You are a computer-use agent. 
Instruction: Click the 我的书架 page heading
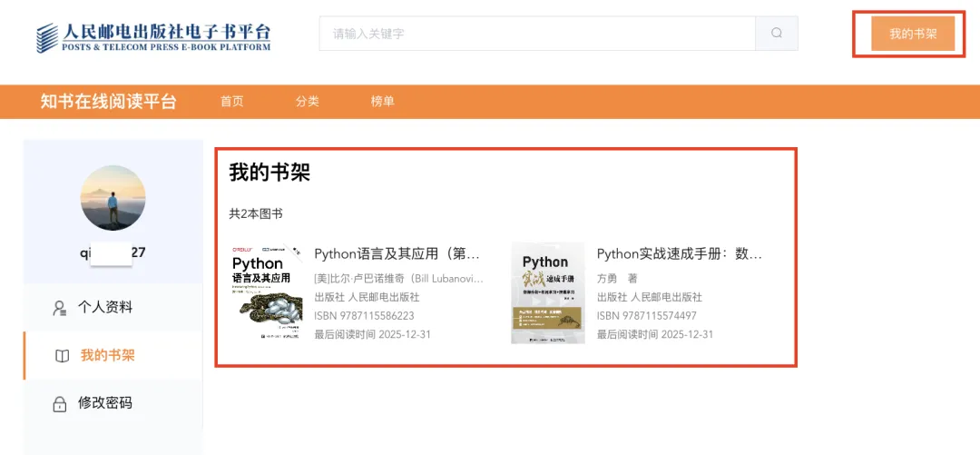[x=269, y=173]
